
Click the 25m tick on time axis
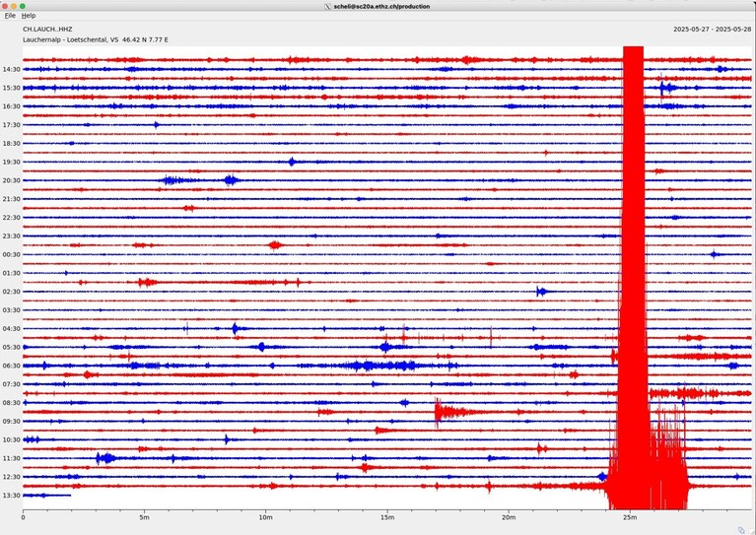coord(630,517)
